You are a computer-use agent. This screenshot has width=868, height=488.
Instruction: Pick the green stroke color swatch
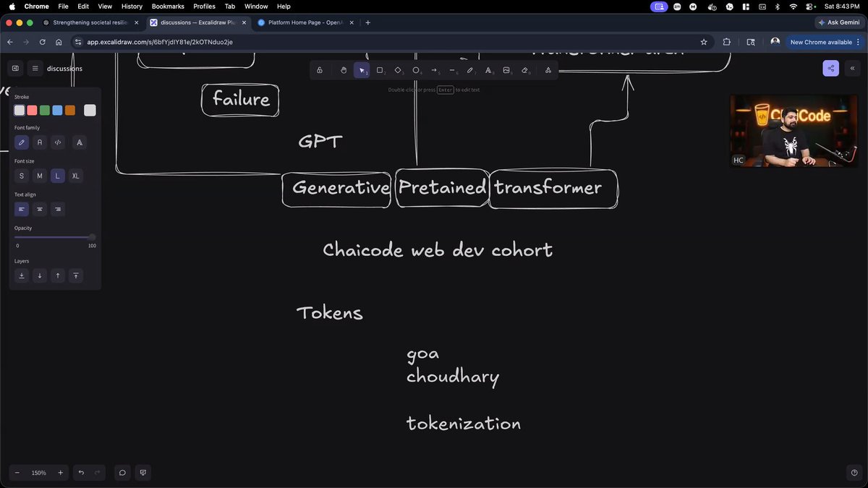pyautogui.click(x=45, y=110)
